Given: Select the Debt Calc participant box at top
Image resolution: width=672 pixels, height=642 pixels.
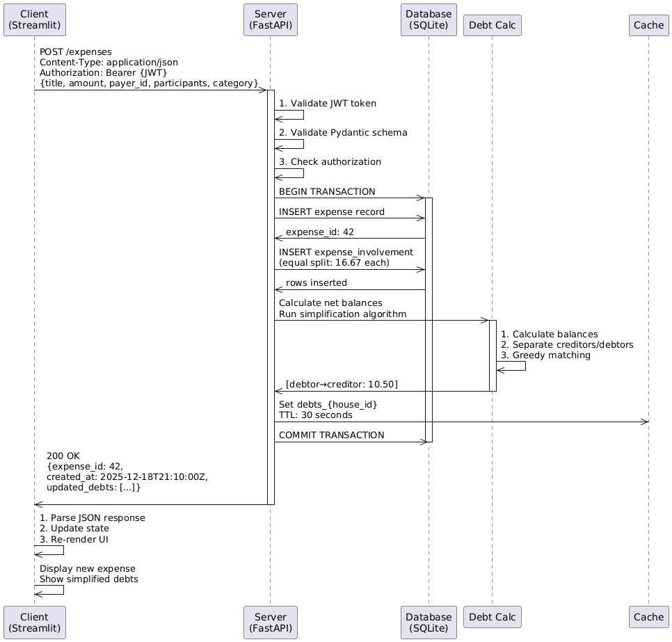Looking at the screenshot, I should [x=492, y=24].
